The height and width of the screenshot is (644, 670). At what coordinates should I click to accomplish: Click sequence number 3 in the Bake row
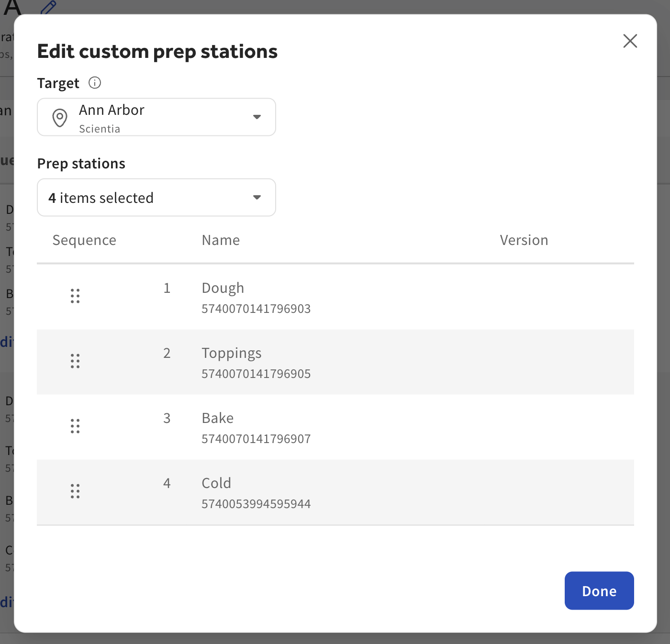(167, 418)
